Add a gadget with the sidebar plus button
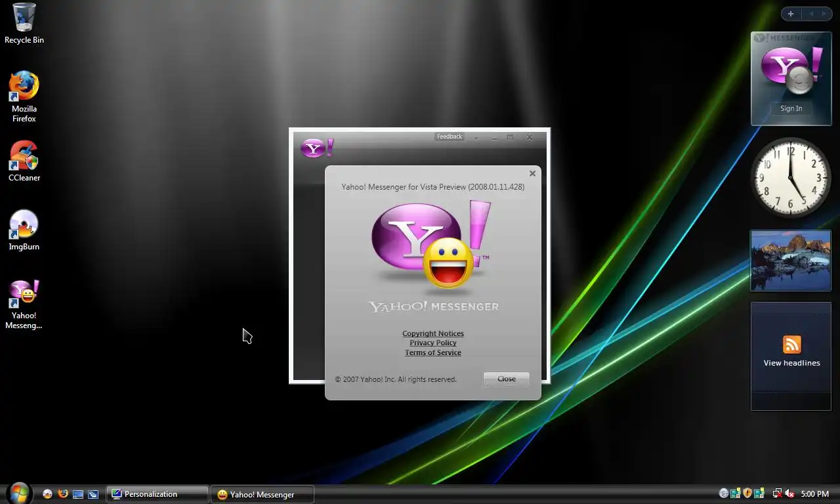 [791, 14]
